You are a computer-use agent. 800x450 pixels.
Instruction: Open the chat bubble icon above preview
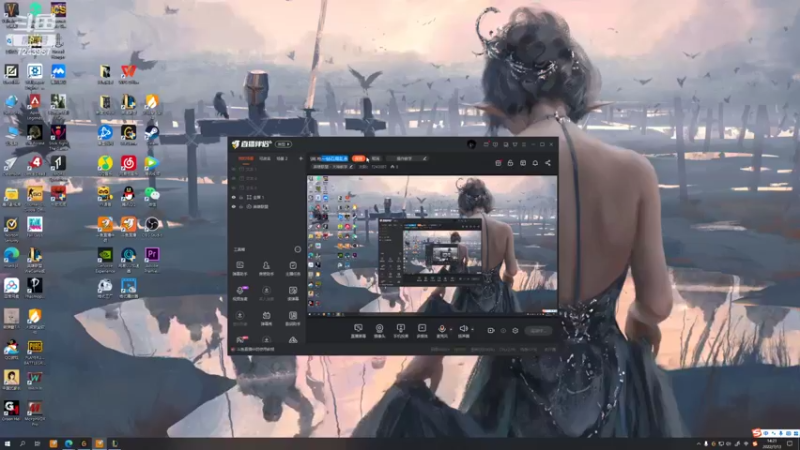click(523, 163)
